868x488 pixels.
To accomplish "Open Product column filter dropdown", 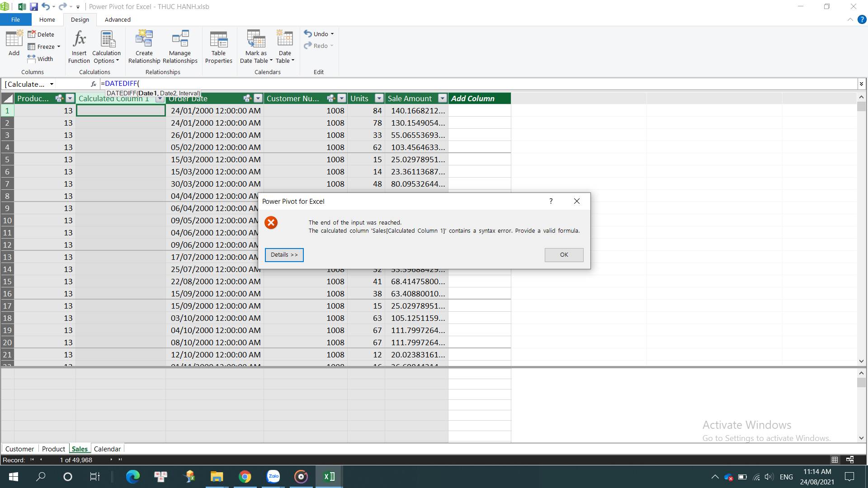I will click(70, 99).
